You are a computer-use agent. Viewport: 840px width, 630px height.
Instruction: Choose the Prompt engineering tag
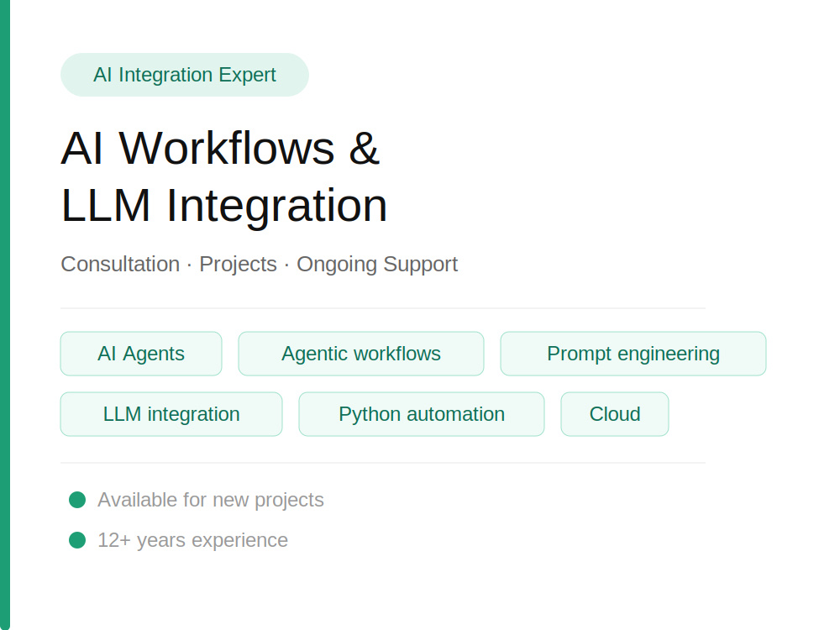633,354
